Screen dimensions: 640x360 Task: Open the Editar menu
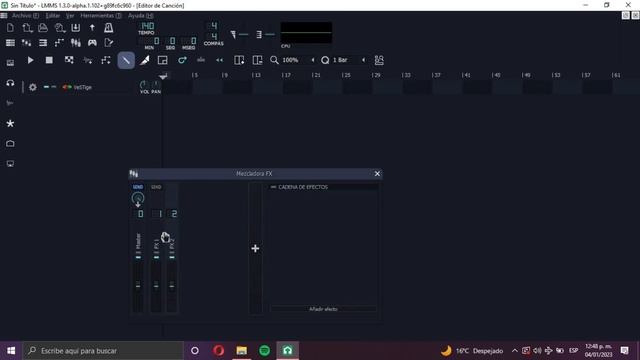point(53,16)
